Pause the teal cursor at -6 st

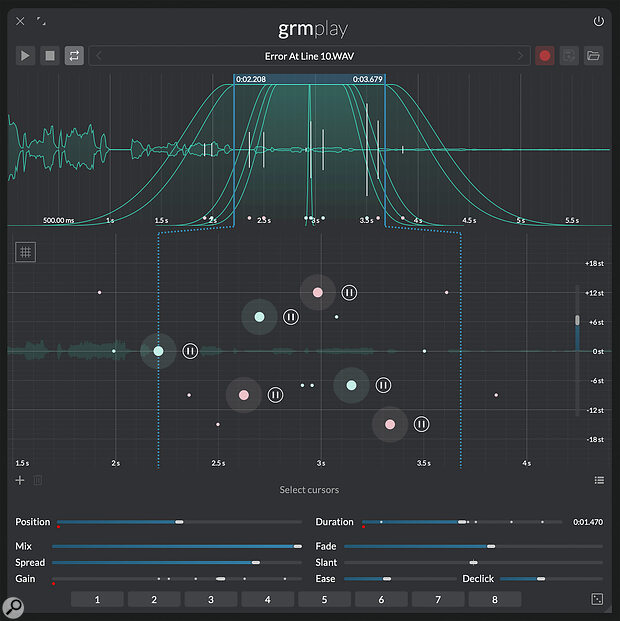(x=383, y=385)
